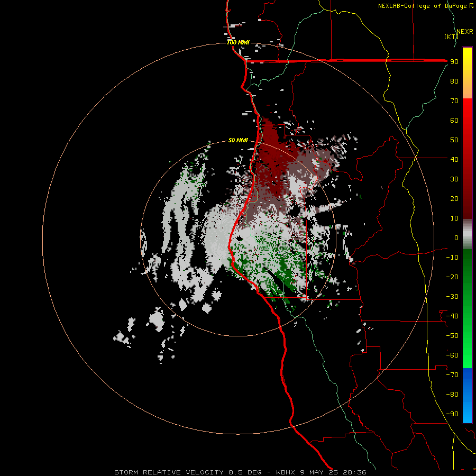Click the 90 value on velocity scale
Viewport: 476px width, 476px height.
coord(454,62)
